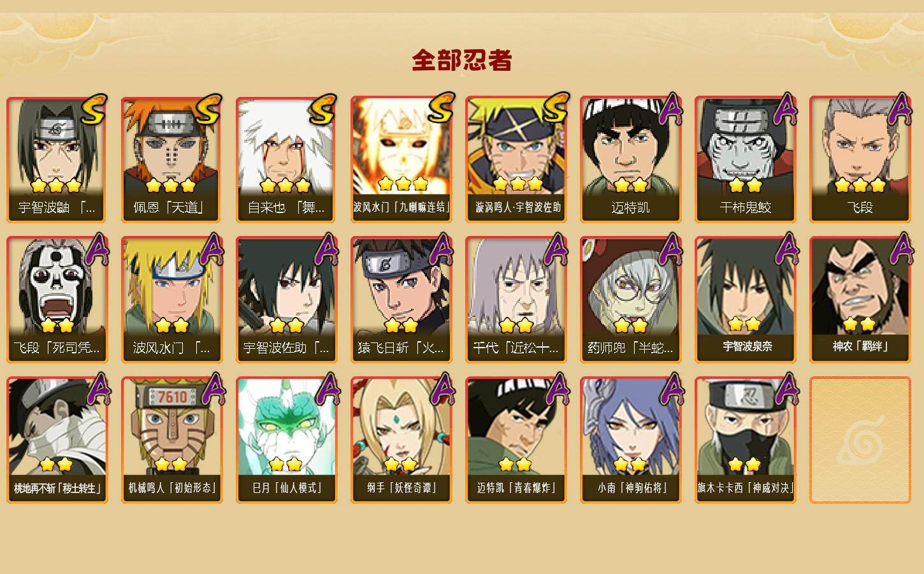Choose the 自来也 ninja portrait
Image resolution: width=924 pixels, height=574 pixels.
[286, 159]
